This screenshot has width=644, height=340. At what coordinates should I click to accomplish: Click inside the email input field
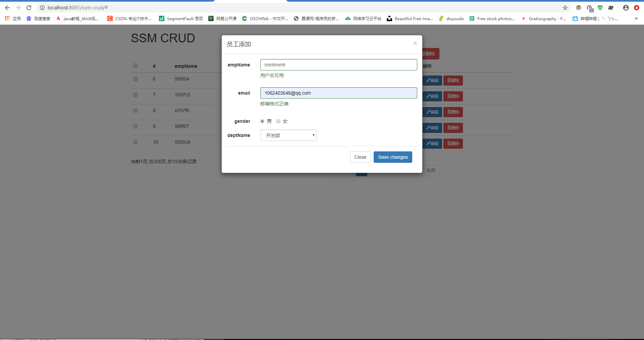coord(338,93)
